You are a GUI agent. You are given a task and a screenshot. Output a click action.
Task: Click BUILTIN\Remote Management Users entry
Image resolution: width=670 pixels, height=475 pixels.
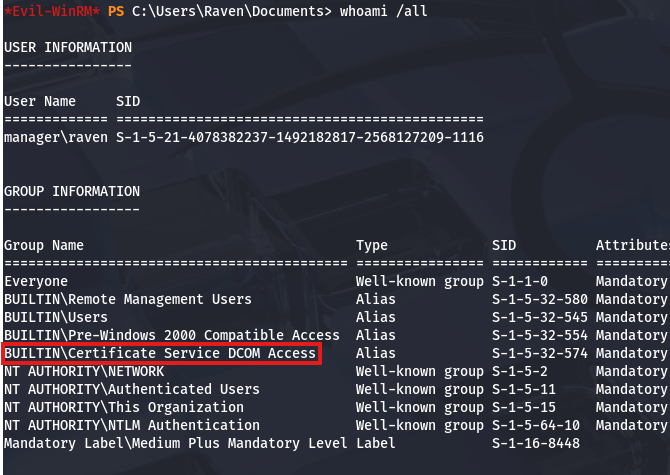coord(127,299)
